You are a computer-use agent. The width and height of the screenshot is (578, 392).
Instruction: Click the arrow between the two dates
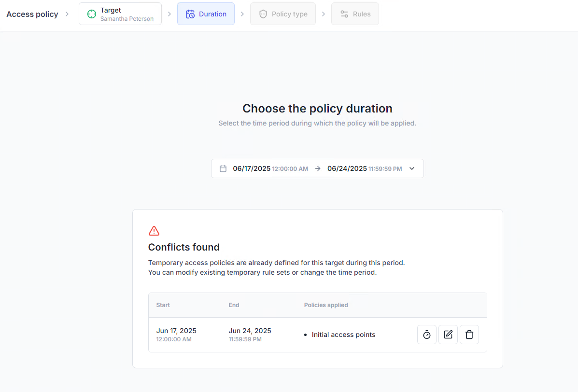coord(318,168)
